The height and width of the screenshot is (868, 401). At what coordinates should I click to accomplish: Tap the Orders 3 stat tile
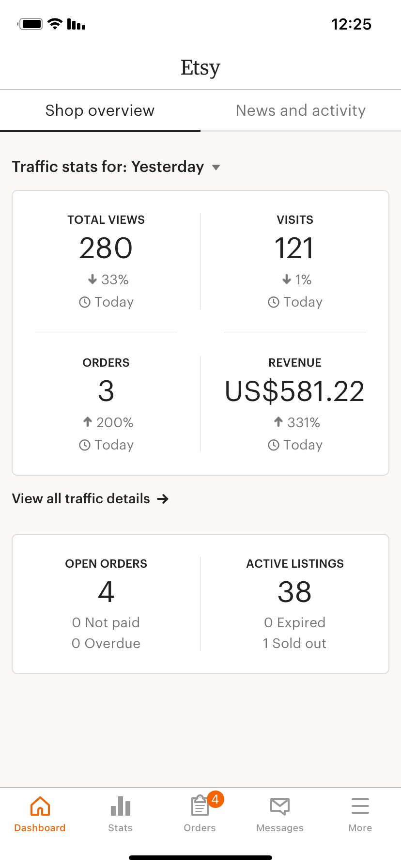coord(106,391)
